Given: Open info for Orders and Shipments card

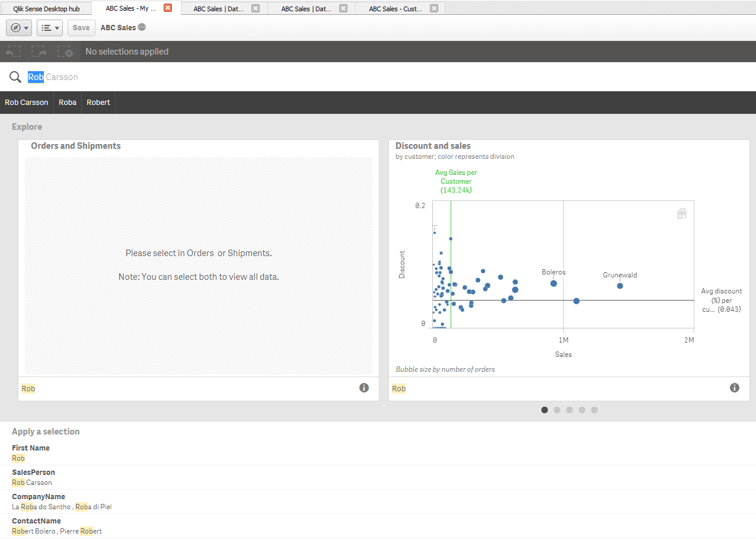Looking at the screenshot, I should click(364, 388).
